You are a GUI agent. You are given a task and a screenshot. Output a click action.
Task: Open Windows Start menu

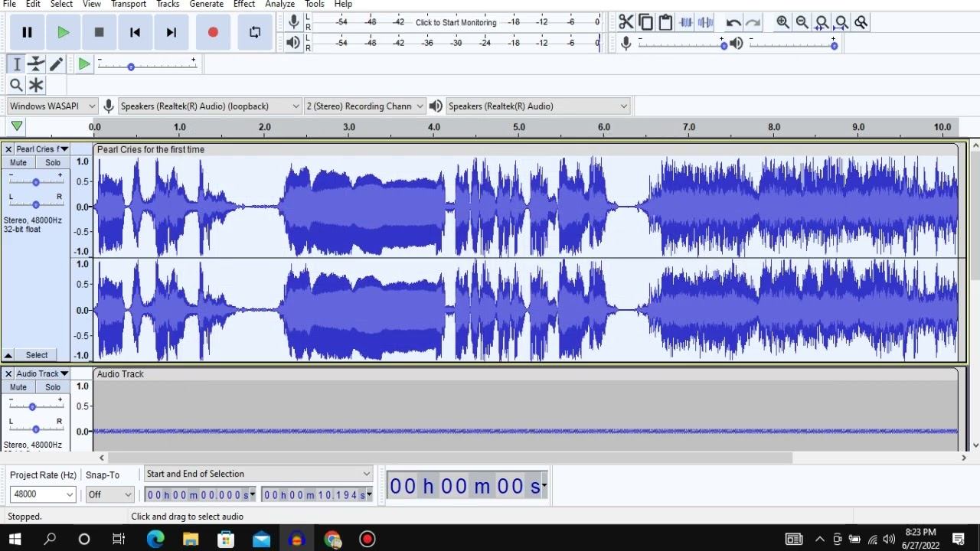pos(15,539)
